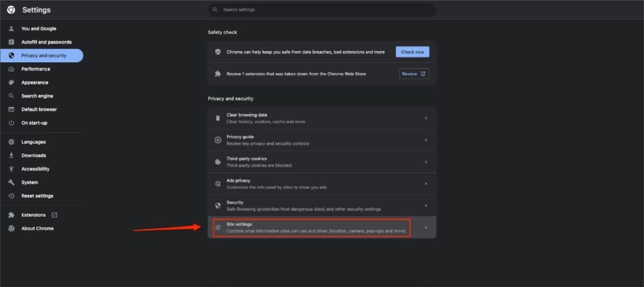
Task: Click the Search engine magnifier icon
Action: [11, 96]
